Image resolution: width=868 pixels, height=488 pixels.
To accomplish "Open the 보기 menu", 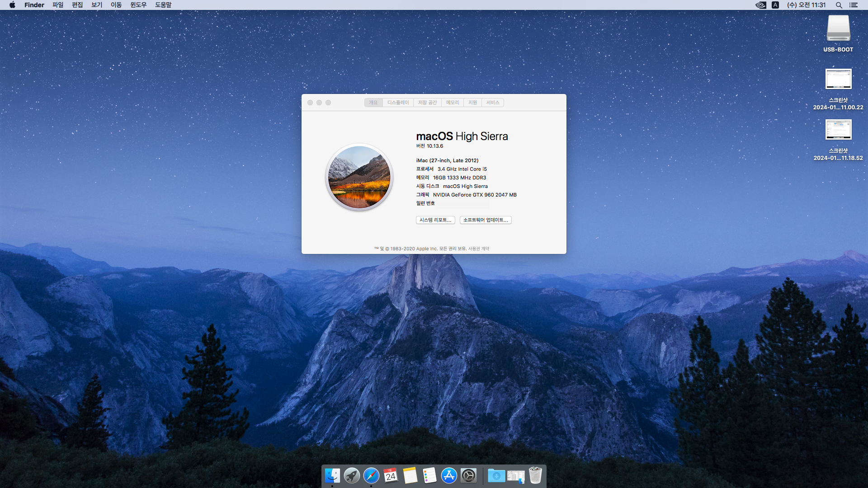I will [x=97, y=5].
